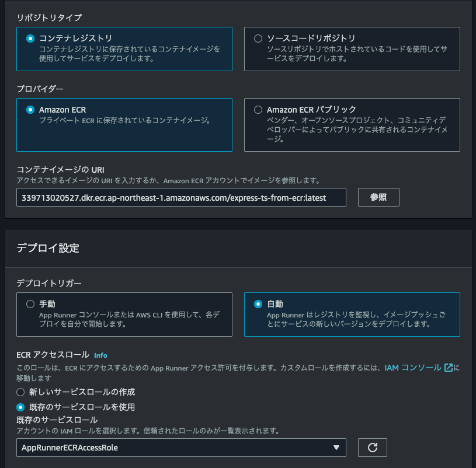Choose Amazon ECR パブリック provider
This screenshot has width=476, height=468.
pyautogui.click(x=258, y=110)
